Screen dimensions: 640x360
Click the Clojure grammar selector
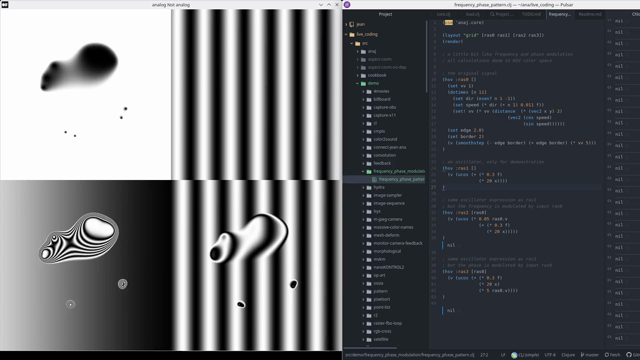point(568,355)
